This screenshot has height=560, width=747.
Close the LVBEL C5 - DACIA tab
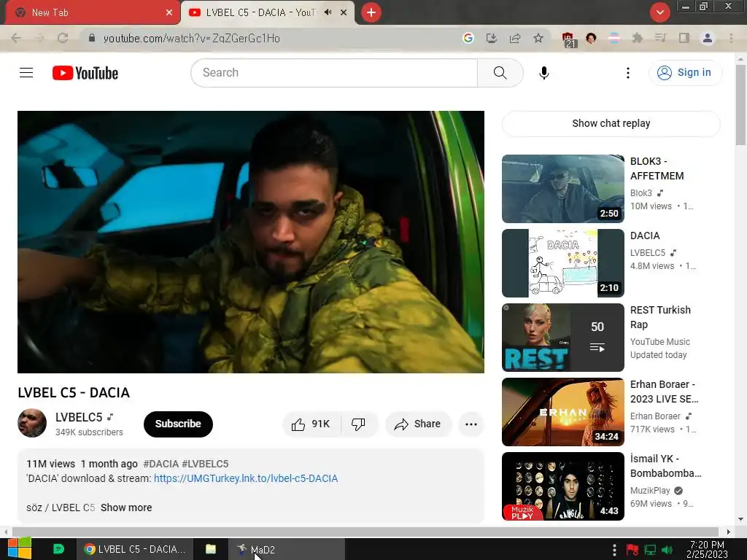[344, 12]
